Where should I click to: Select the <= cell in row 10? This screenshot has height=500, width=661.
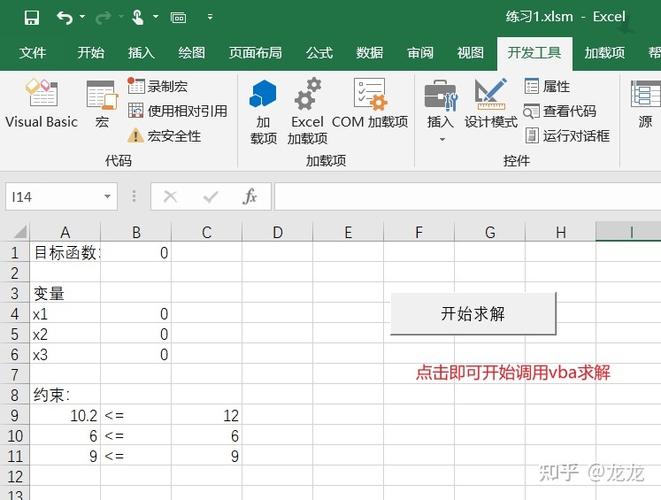coord(136,436)
